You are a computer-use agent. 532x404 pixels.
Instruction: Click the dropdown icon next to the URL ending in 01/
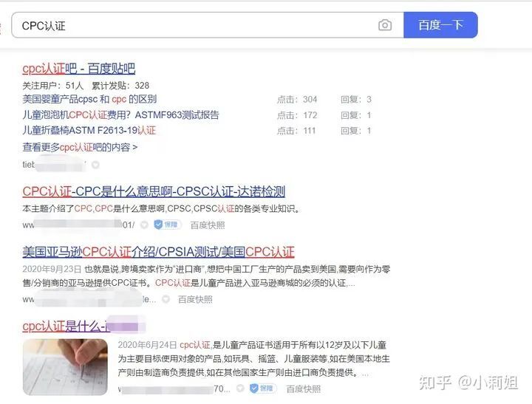145,225
